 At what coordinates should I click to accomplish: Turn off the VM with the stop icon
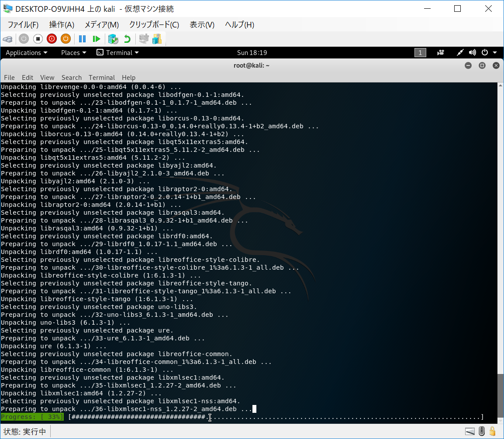point(38,39)
